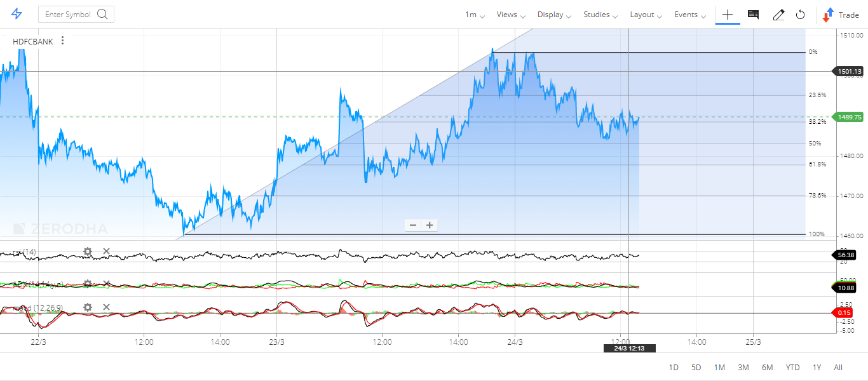Open ADX study settings gear
The width and height of the screenshot is (868, 381).
(x=88, y=283)
